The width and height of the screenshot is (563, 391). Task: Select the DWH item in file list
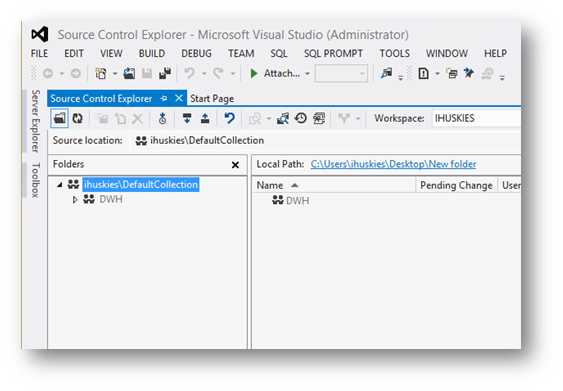[x=290, y=200]
